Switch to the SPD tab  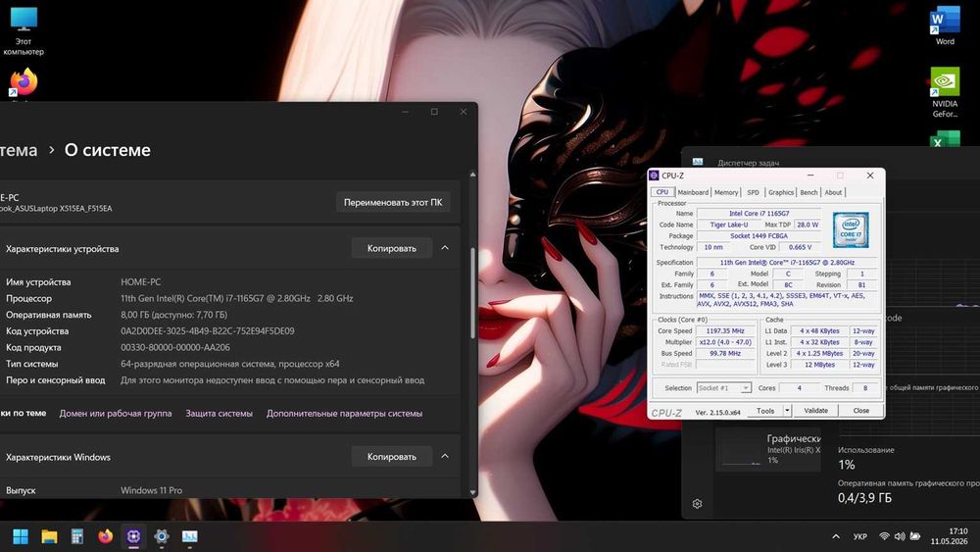click(753, 192)
